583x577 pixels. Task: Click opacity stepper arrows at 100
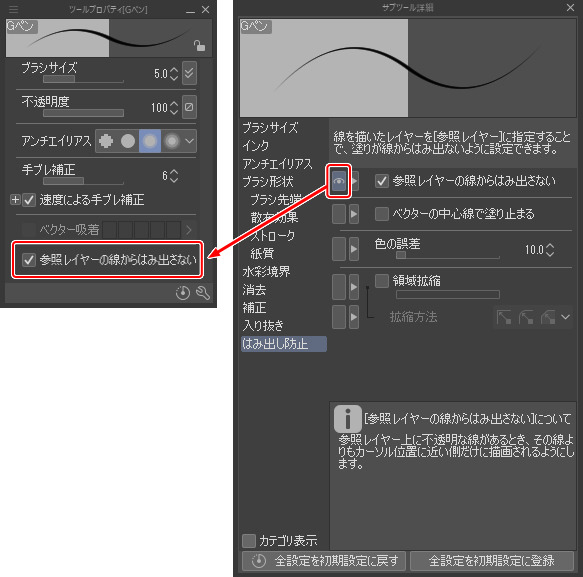pyautogui.click(x=174, y=108)
